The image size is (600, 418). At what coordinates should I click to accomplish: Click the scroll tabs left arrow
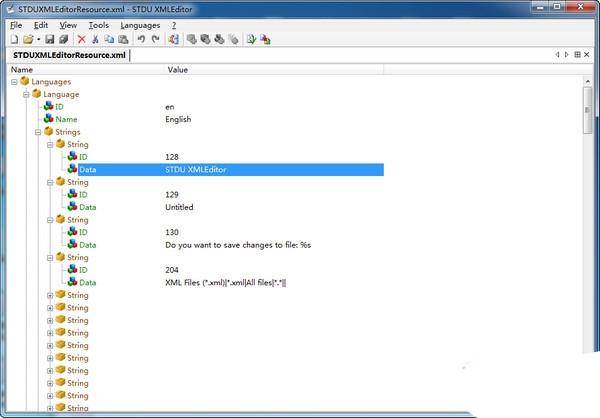pos(558,55)
